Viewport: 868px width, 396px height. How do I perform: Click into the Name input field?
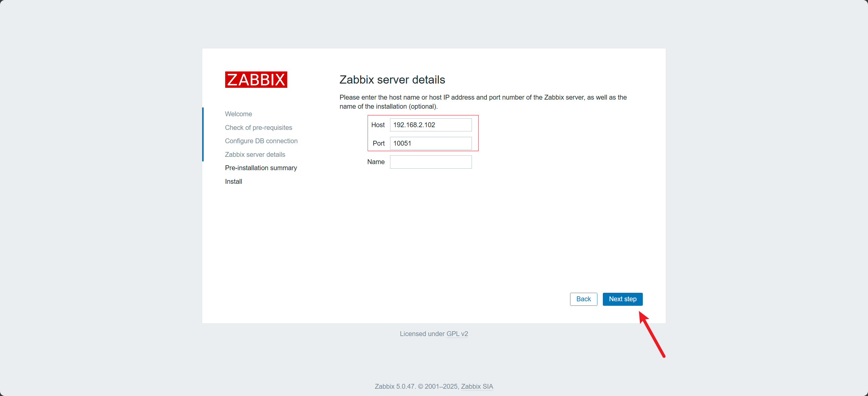point(431,162)
